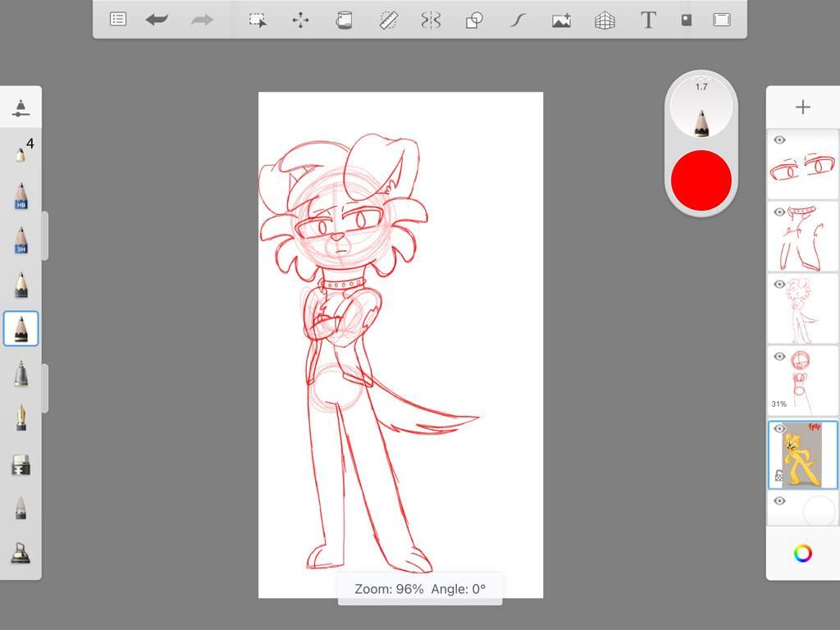Open the main menu list icon

pyautogui.click(x=118, y=20)
